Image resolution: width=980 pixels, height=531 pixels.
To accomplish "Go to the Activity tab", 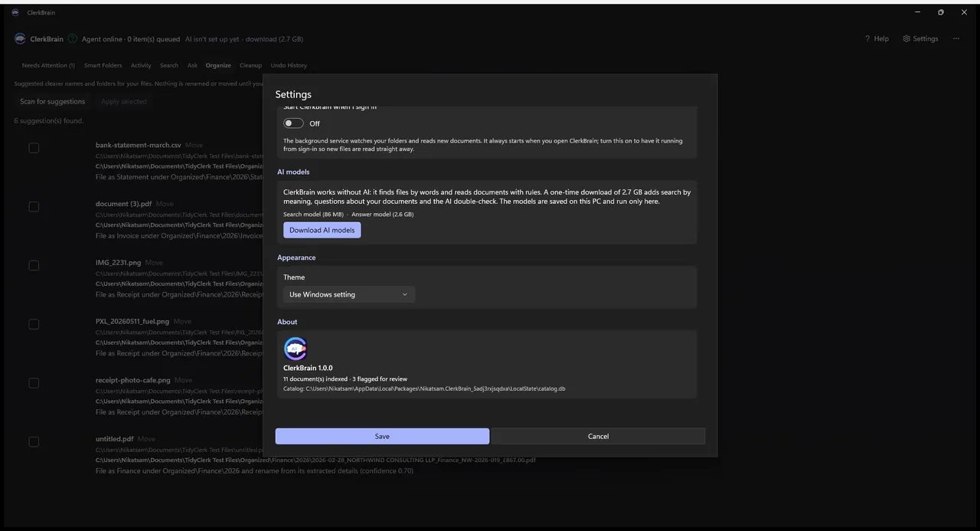I will click(141, 65).
